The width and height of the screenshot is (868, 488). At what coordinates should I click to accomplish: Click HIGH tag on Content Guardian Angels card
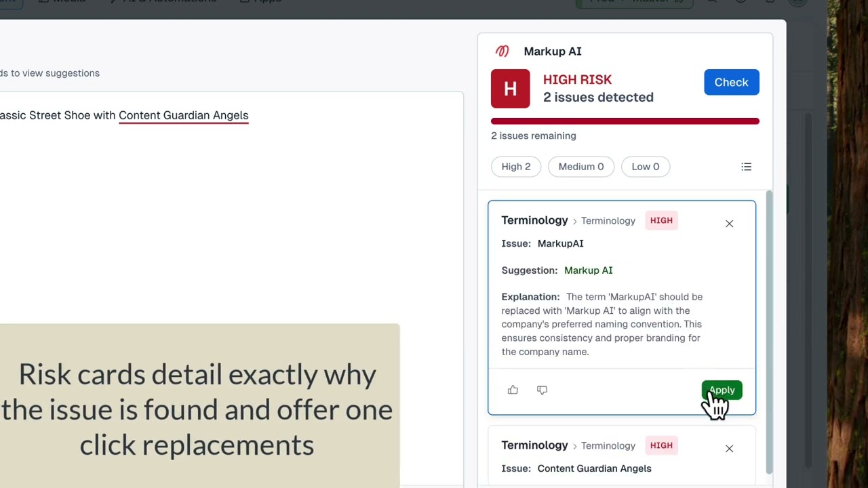point(661,445)
